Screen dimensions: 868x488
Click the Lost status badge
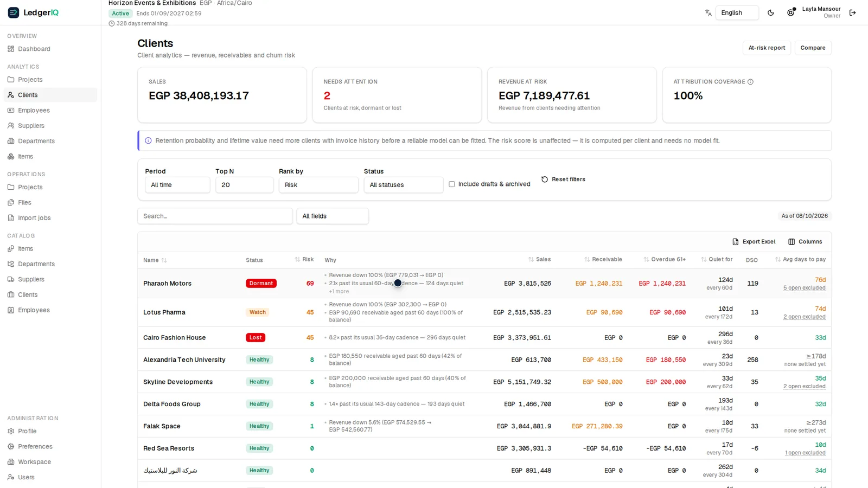tap(255, 338)
